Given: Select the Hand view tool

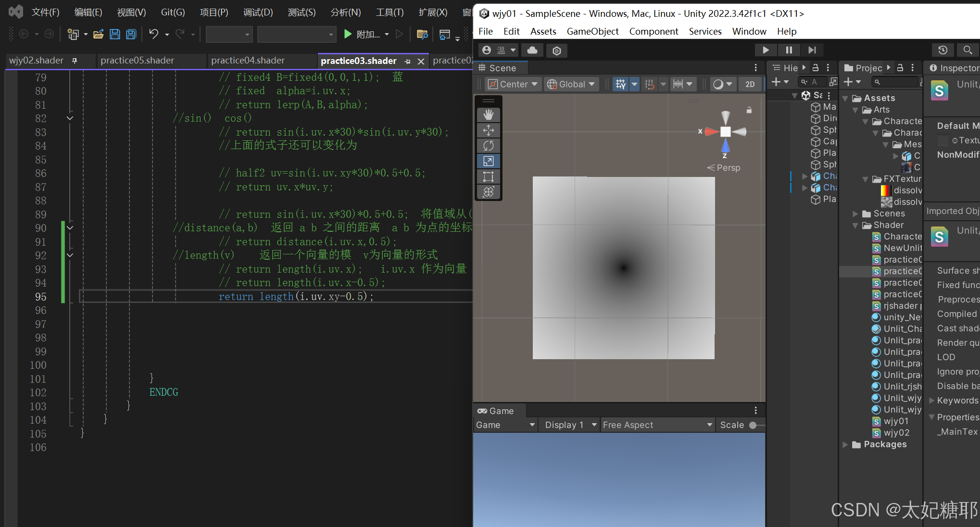Looking at the screenshot, I should (488, 114).
